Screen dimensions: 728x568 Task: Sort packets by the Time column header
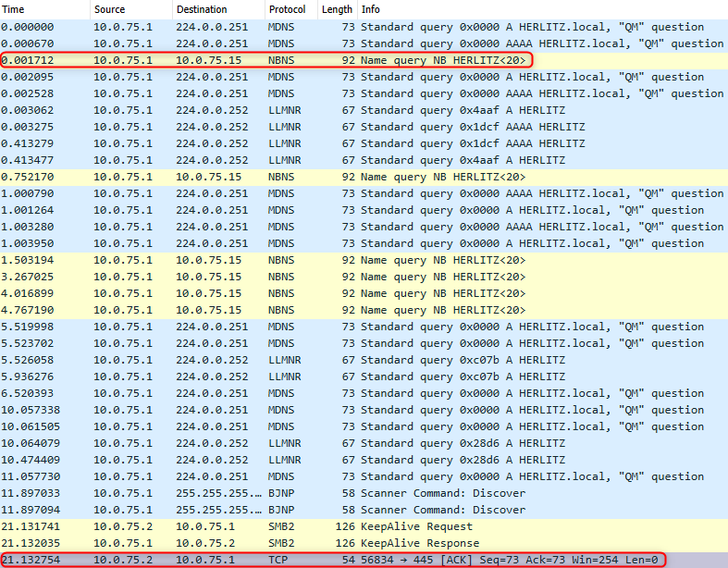tap(44, 9)
